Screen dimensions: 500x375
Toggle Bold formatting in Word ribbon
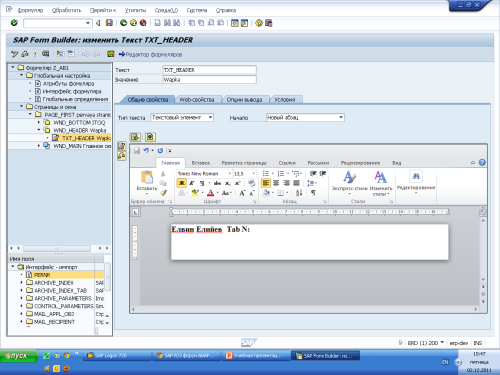182,183
